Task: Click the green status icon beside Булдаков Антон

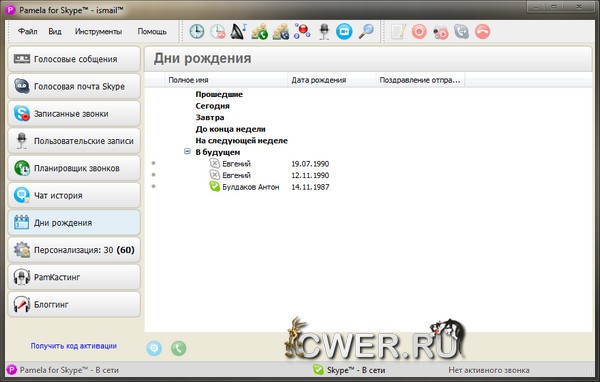Action: (x=214, y=186)
